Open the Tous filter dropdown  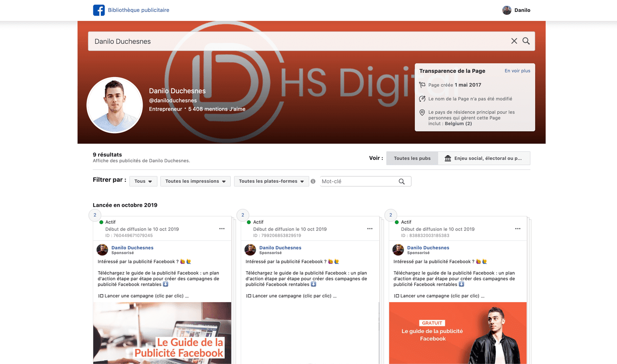143,181
